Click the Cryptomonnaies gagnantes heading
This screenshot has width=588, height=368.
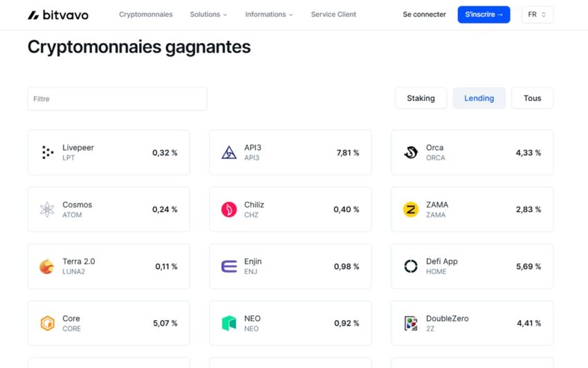coord(139,47)
